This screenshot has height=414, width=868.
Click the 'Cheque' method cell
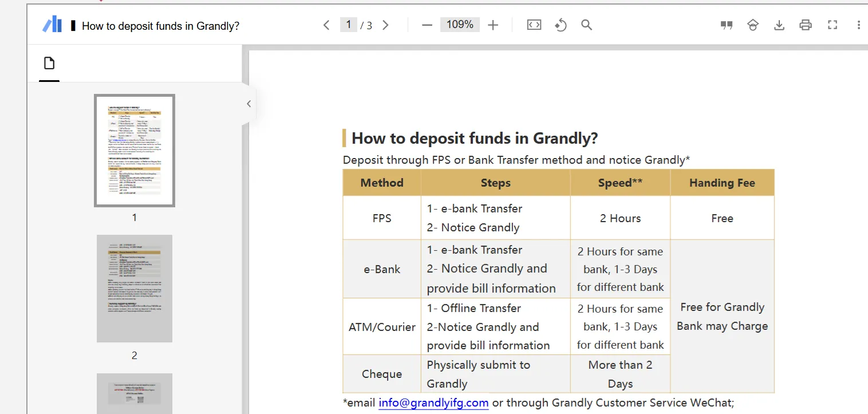(382, 374)
